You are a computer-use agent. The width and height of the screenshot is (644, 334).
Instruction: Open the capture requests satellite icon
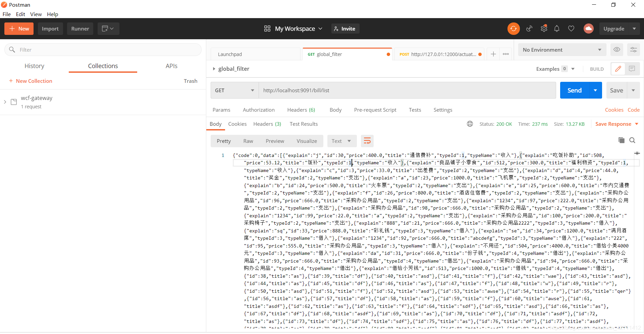coord(529,29)
